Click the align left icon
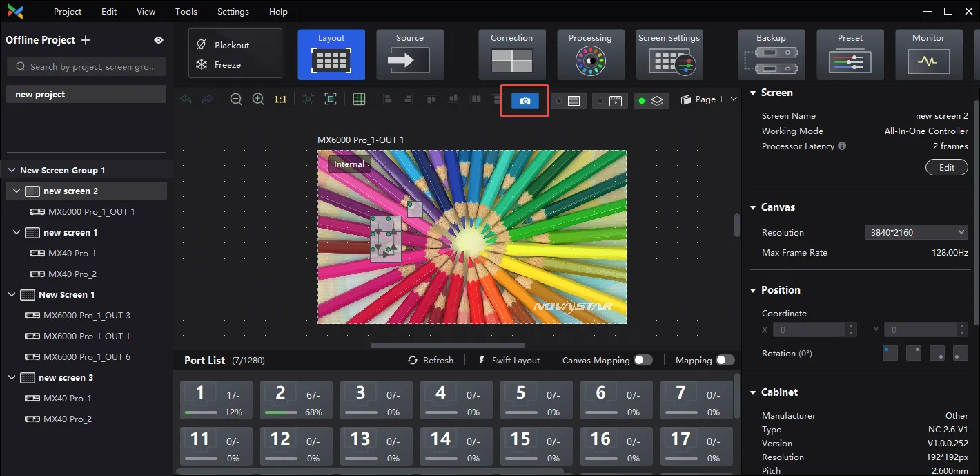Screen dimensions: 980x476 coord(386,99)
